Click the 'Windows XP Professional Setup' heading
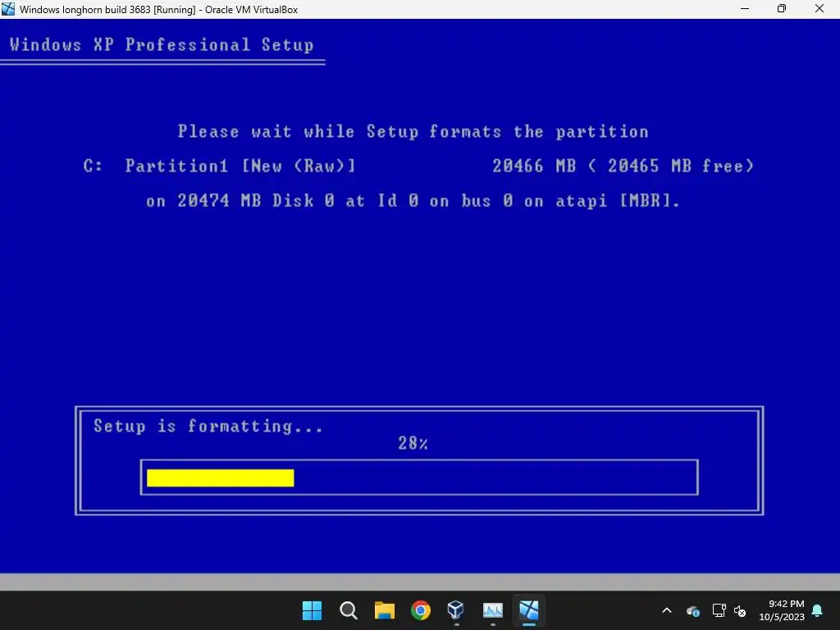The image size is (840, 630). [162, 44]
